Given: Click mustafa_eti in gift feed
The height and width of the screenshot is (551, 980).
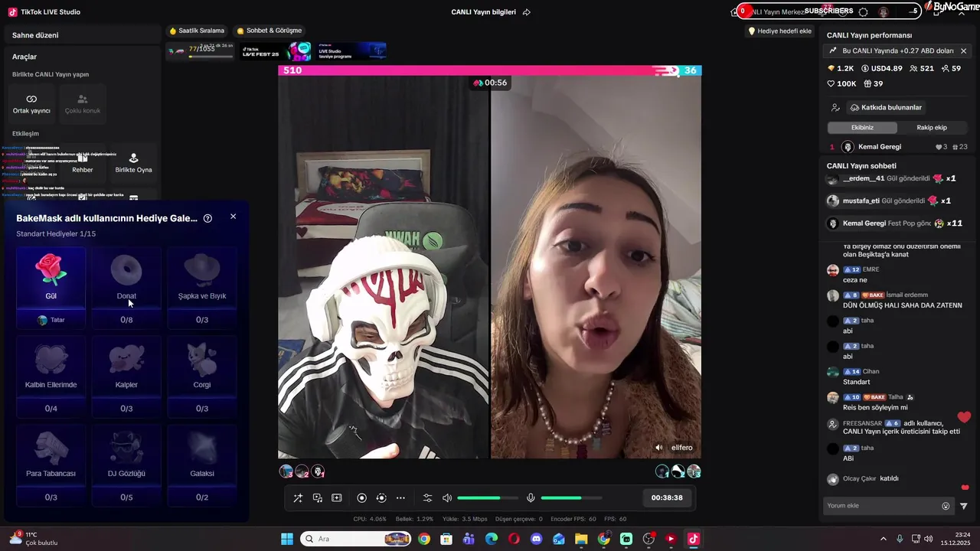Looking at the screenshot, I should [861, 201].
